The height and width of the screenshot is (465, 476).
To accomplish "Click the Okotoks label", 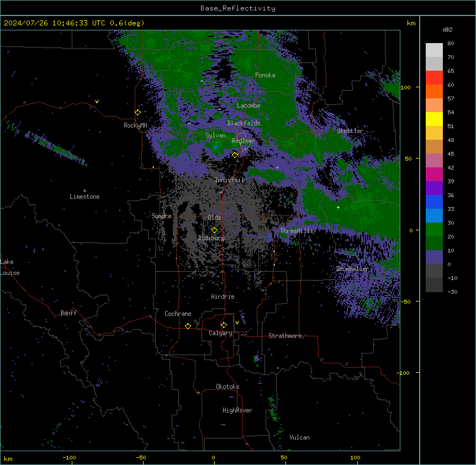I will [228, 387].
